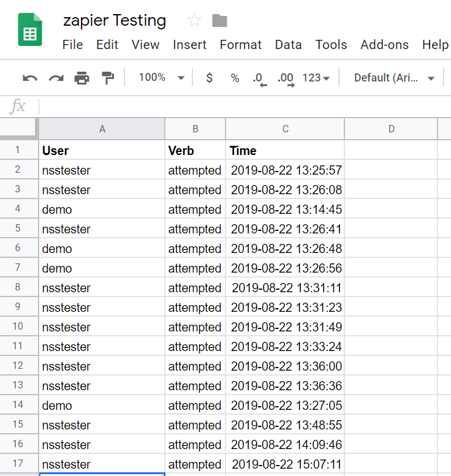Select row 10 header
Viewport: 451px width, 476px height.
(x=19, y=327)
